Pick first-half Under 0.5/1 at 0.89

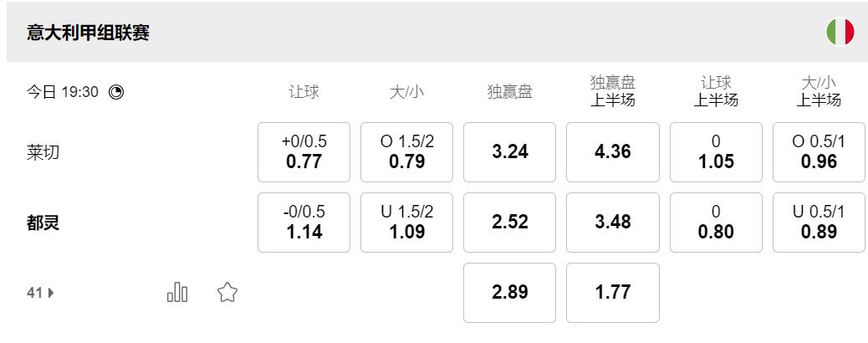[x=819, y=223]
